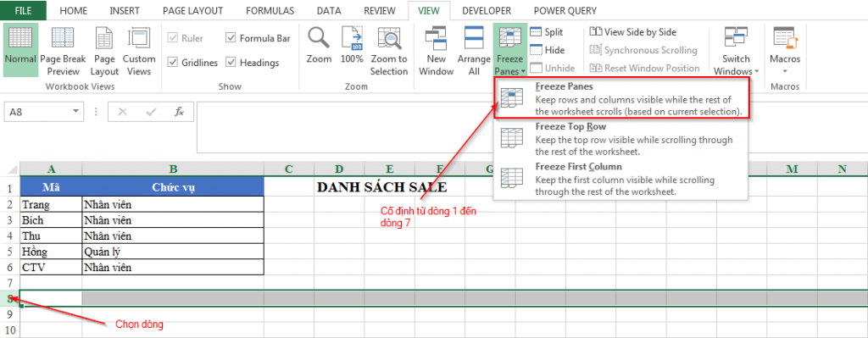This screenshot has height=338, width=868.
Task: Open Page Layout view
Action: 104,50
